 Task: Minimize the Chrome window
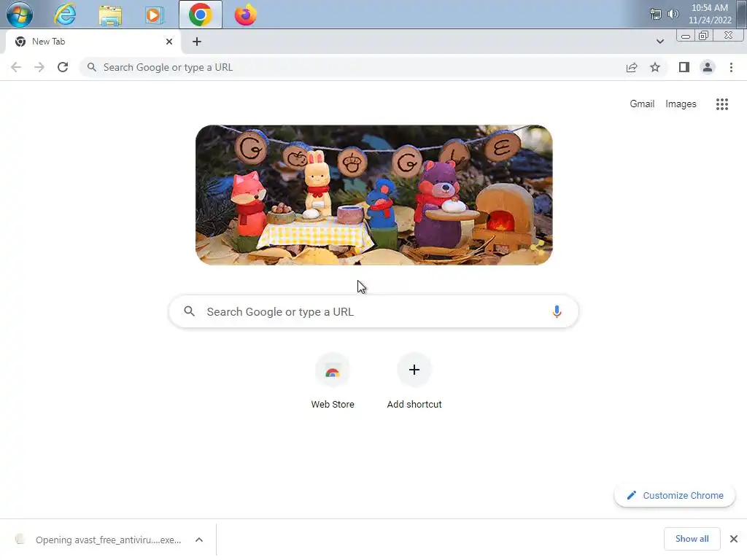point(685,36)
